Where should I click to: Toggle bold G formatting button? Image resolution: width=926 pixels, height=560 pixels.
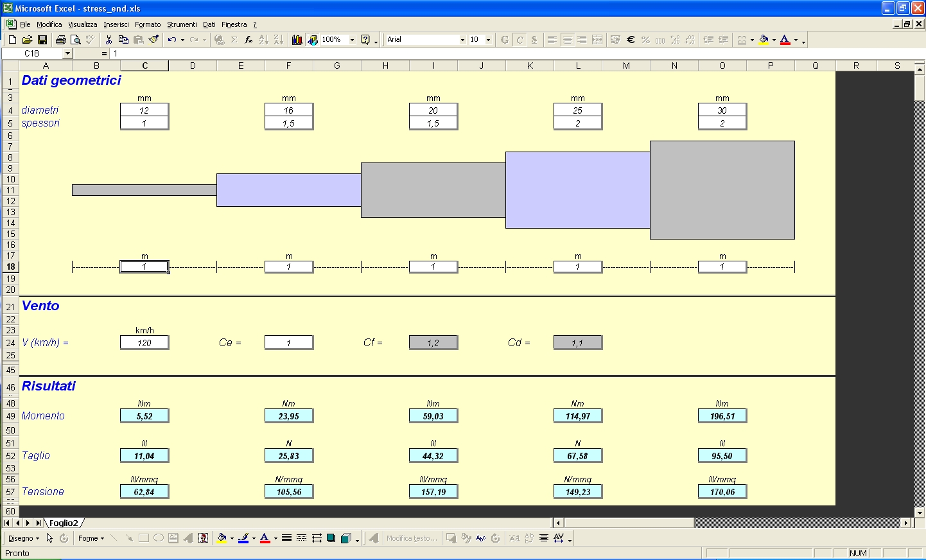pyautogui.click(x=505, y=40)
